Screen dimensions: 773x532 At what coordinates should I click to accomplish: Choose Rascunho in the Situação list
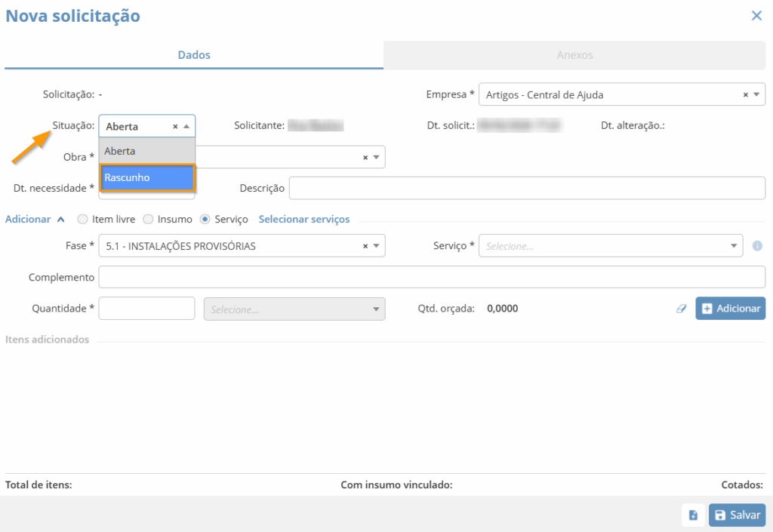147,178
